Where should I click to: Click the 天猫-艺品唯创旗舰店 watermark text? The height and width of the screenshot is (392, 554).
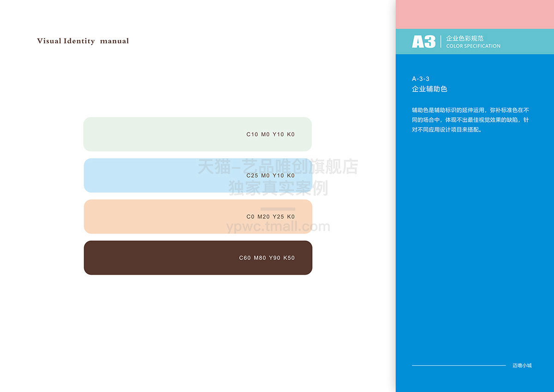click(278, 167)
